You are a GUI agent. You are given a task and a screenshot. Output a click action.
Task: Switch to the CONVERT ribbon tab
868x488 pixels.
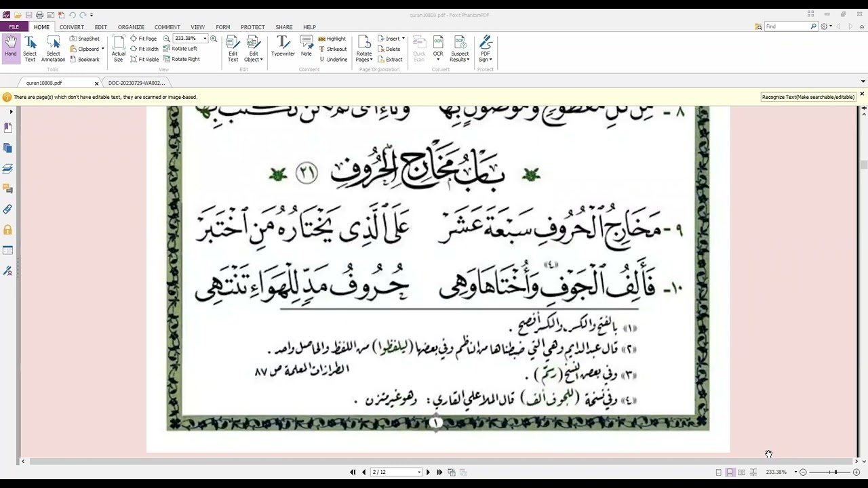click(x=71, y=27)
